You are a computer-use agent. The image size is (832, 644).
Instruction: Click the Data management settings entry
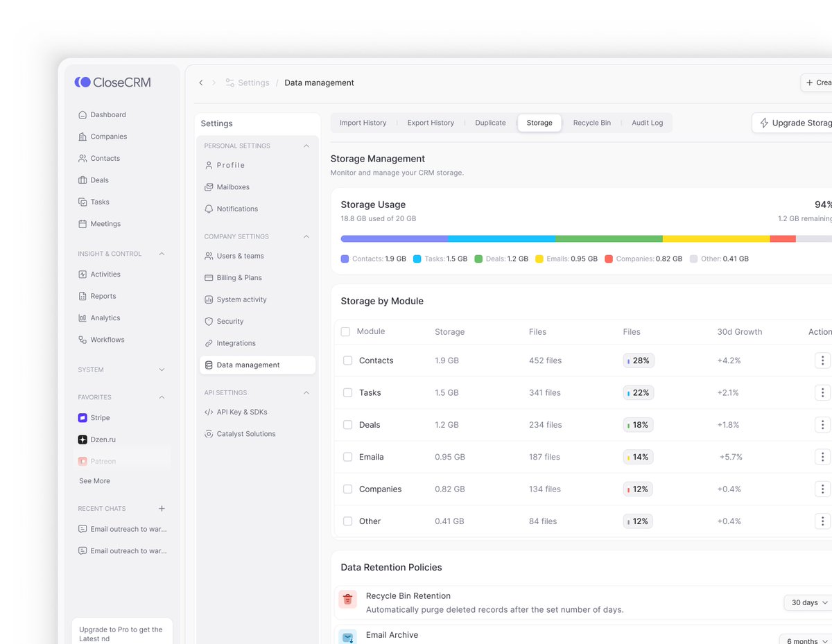pos(250,364)
